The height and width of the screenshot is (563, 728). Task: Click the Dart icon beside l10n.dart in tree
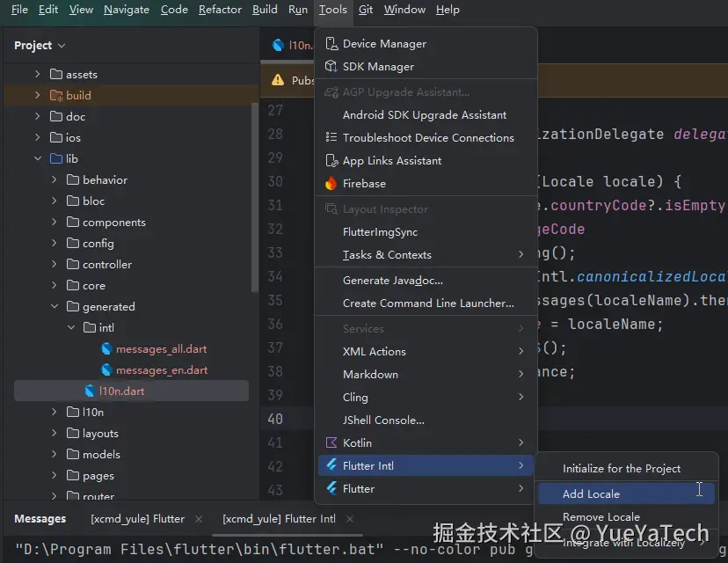[x=90, y=391]
